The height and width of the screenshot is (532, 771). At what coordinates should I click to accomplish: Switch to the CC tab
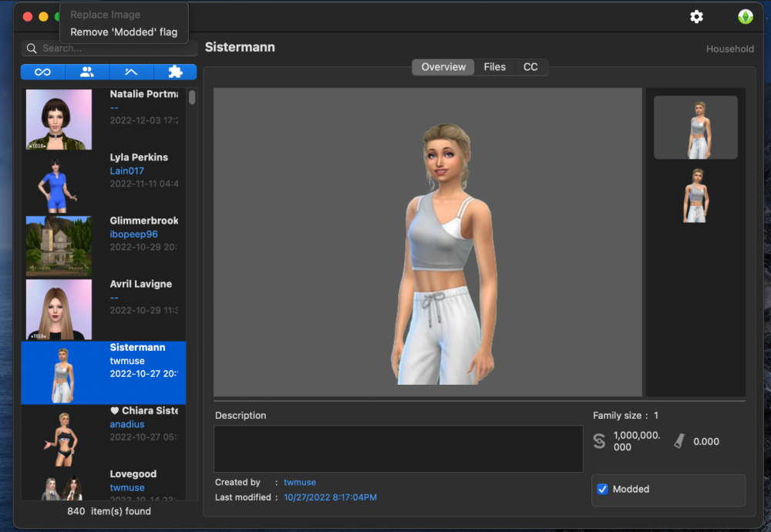[530, 67]
